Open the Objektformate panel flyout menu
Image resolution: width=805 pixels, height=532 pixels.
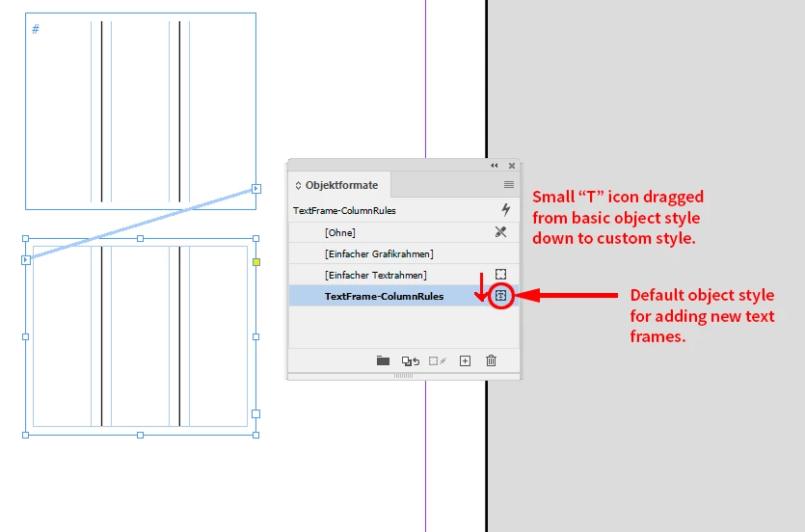pos(509,185)
